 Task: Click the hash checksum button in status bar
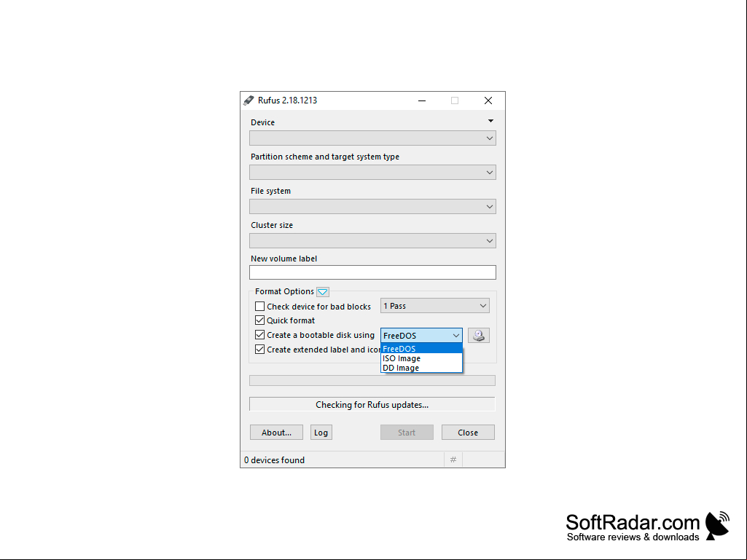453,460
